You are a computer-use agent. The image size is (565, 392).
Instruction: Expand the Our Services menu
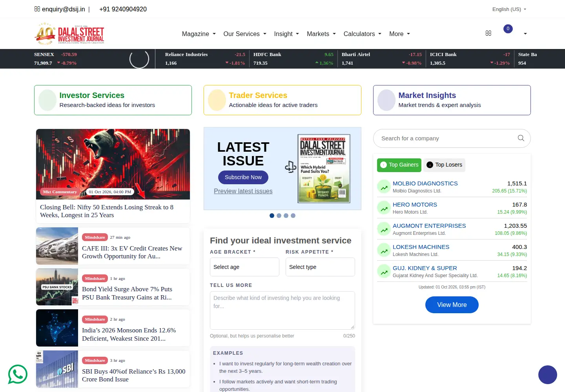245,34
